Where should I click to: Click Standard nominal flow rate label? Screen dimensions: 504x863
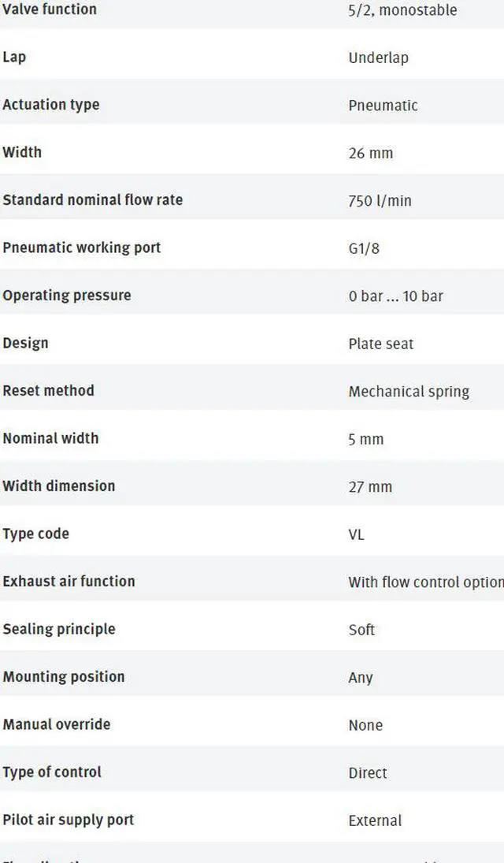coord(92,199)
